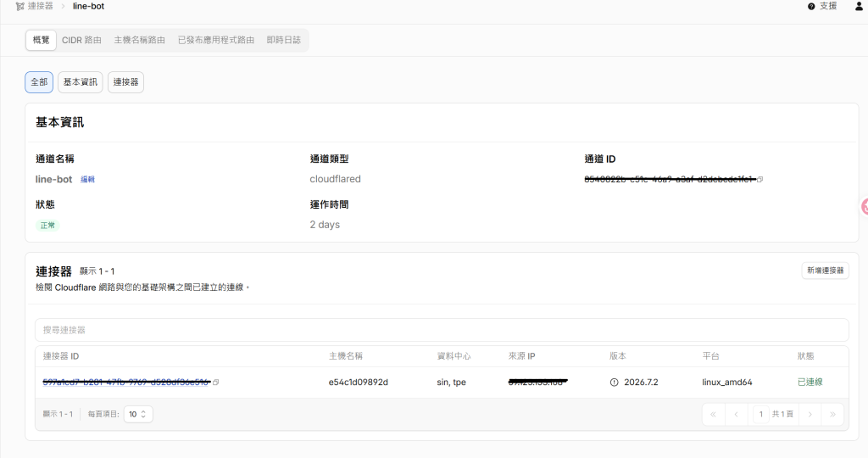Click the 2 days uptime value

[x=325, y=224]
